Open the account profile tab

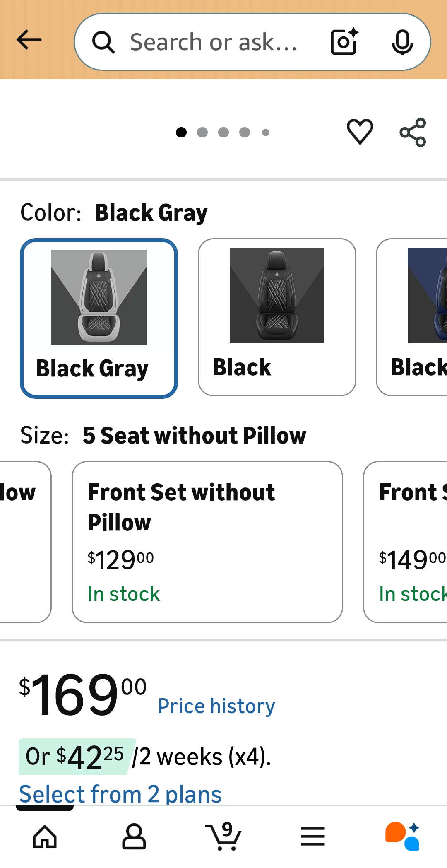(134, 837)
